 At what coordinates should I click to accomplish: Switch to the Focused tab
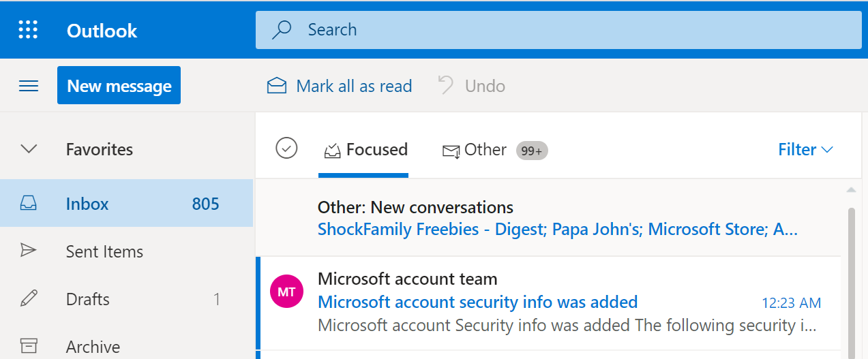click(x=365, y=150)
